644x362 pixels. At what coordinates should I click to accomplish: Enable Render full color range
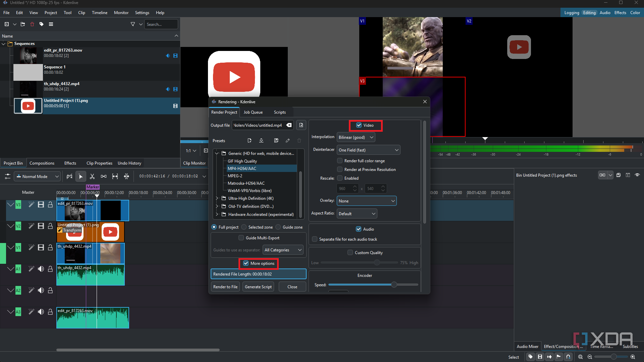[x=340, y=161]
